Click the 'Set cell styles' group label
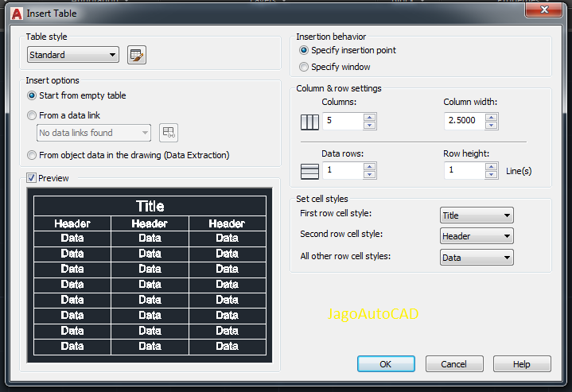 pos(322,199)
